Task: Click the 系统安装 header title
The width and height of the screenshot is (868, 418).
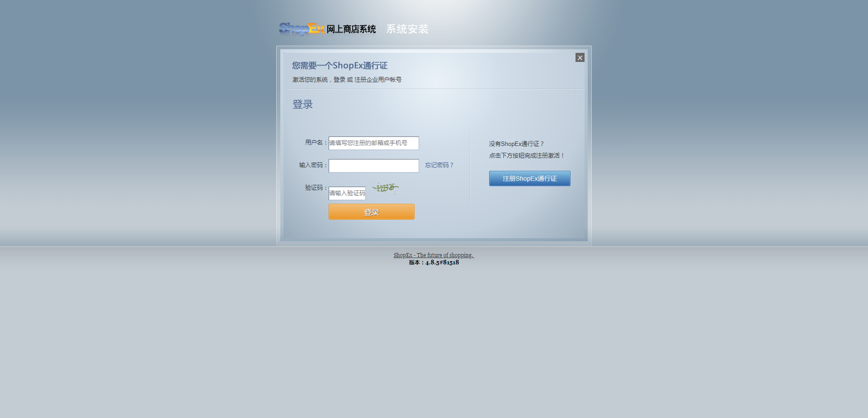Action: tap(407, 29)
